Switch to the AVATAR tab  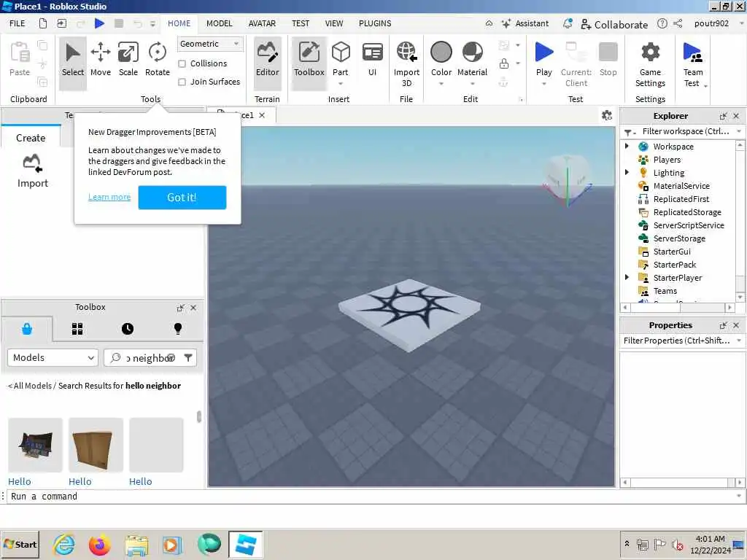pyautogui.click(x=262, y=23)
